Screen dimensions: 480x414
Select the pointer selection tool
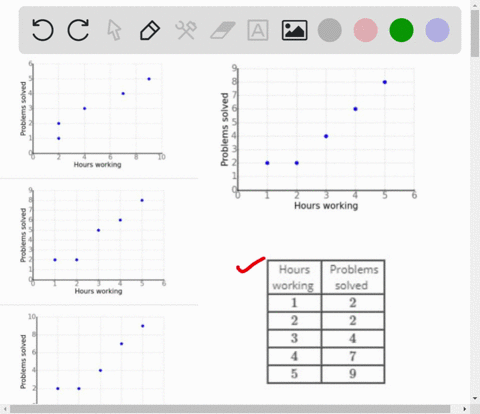point(114,30)
